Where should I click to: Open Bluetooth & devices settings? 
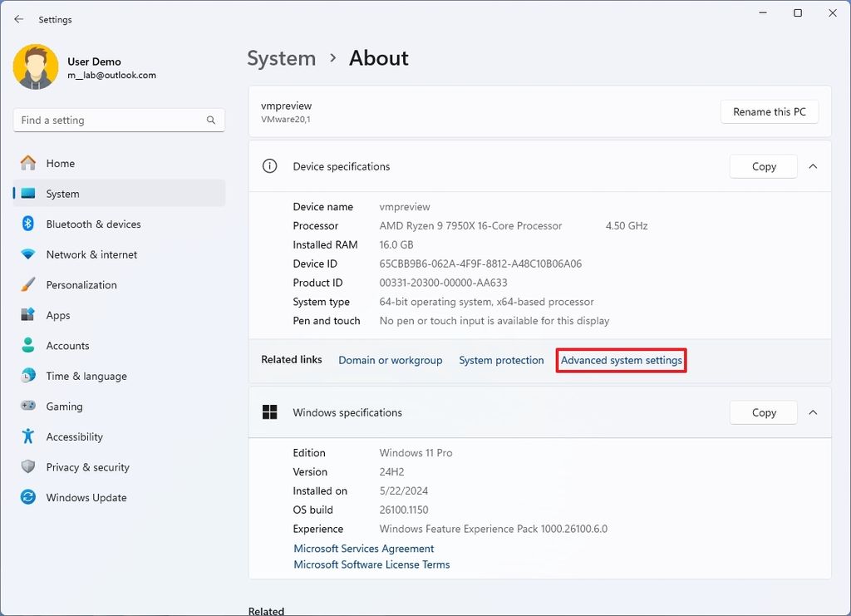pos(93,224)
